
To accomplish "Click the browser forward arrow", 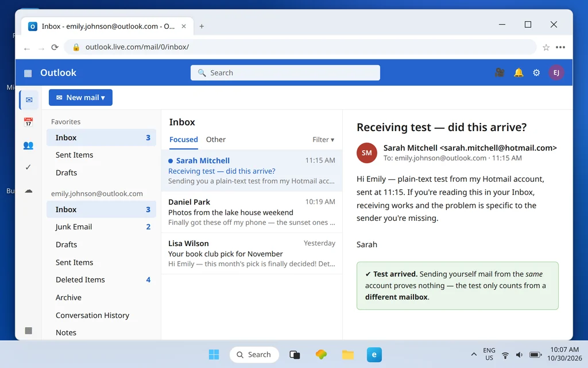I will pos(41,48).
